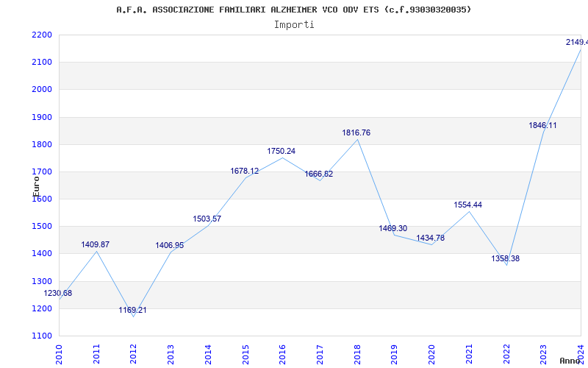Select data label 1469.30
This screenshot has height=368, width=588.
[393, 228]
